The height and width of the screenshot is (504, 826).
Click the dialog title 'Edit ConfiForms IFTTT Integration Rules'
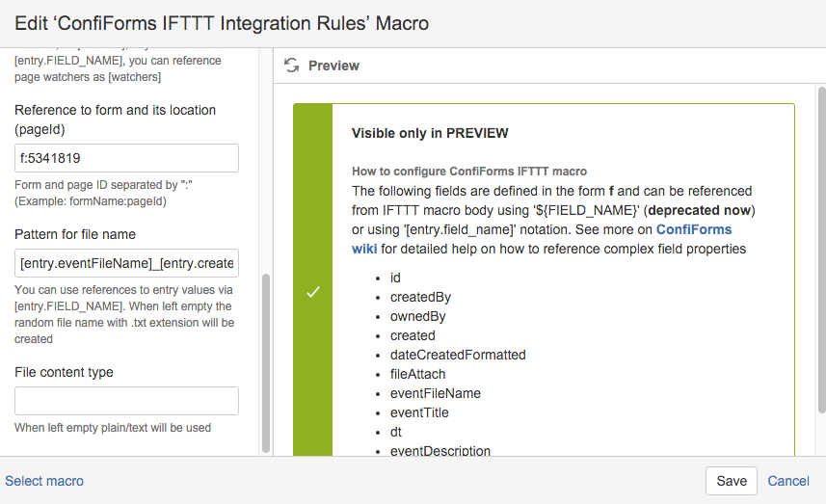pos(222,23)
